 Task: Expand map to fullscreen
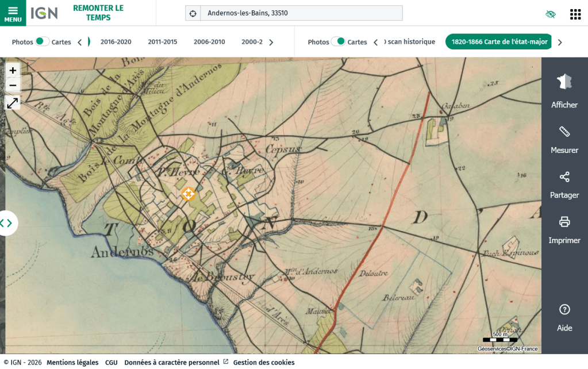13,103
